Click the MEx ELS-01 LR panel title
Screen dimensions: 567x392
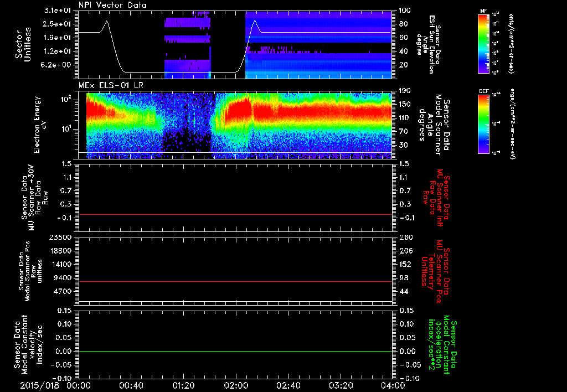(111, 85)
